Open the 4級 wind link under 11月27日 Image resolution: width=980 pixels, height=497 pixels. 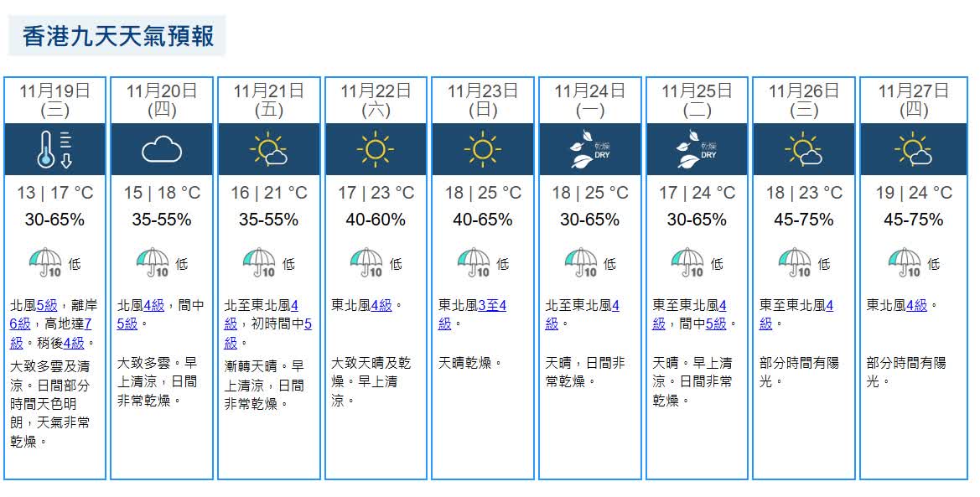pos(917,306)
